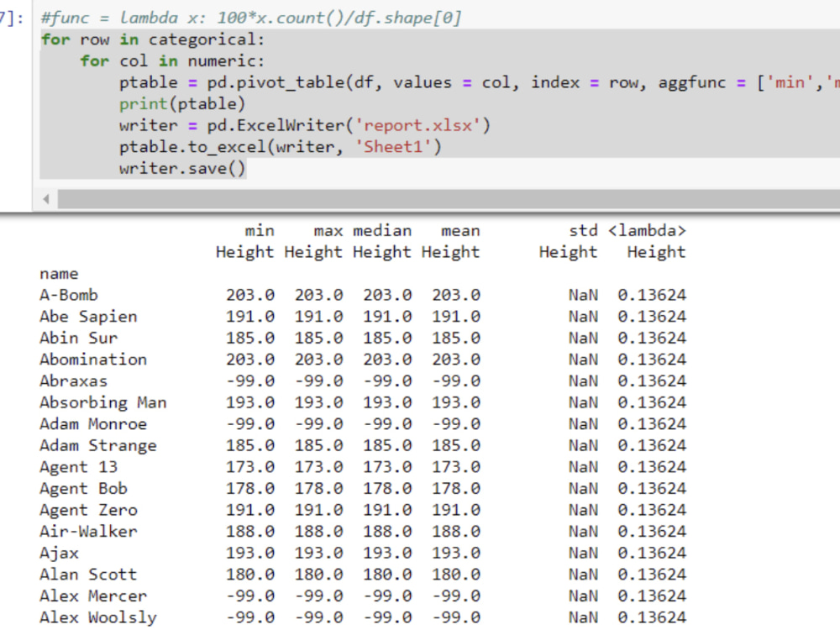Click the Abraxas row name
Image resolution: width=840 pixels, height=630 pixels.
point(73,381)
